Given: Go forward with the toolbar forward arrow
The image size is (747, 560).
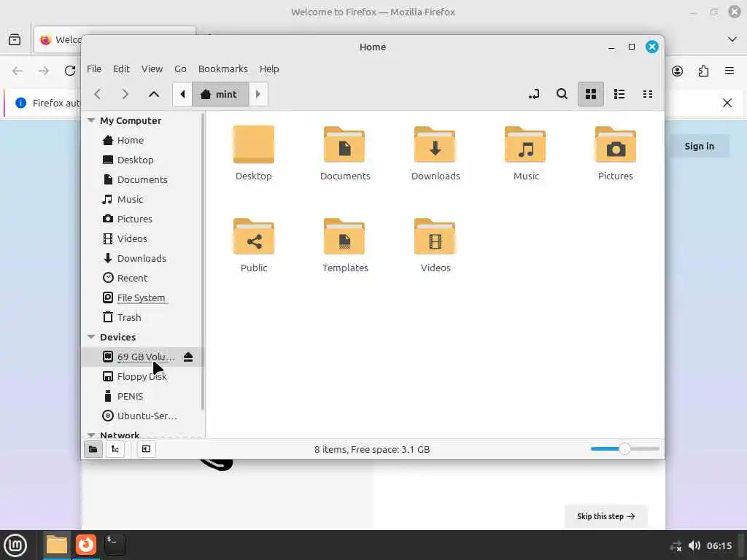Looking at the screenshot, I should [x=125, y=94].
